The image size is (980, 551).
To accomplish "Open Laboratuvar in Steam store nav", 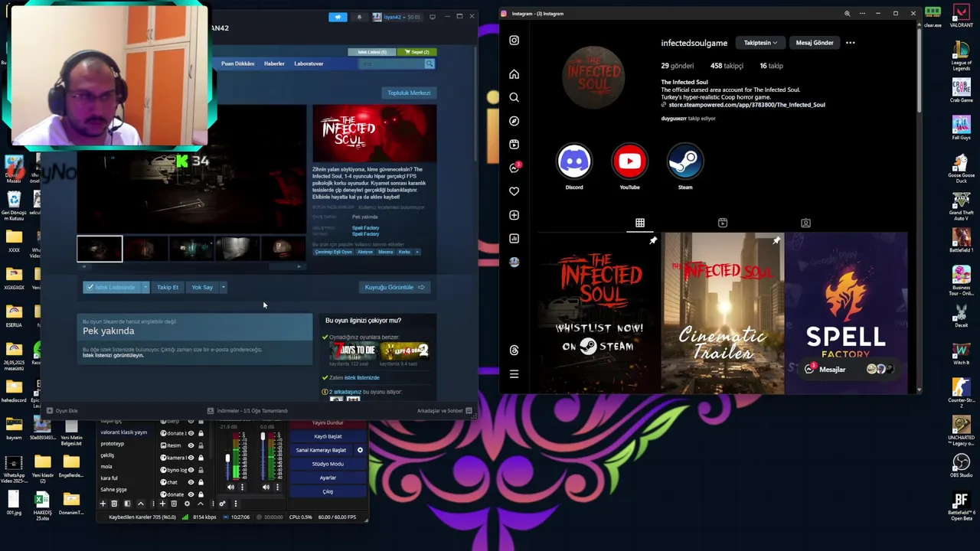I will [309, 64].
